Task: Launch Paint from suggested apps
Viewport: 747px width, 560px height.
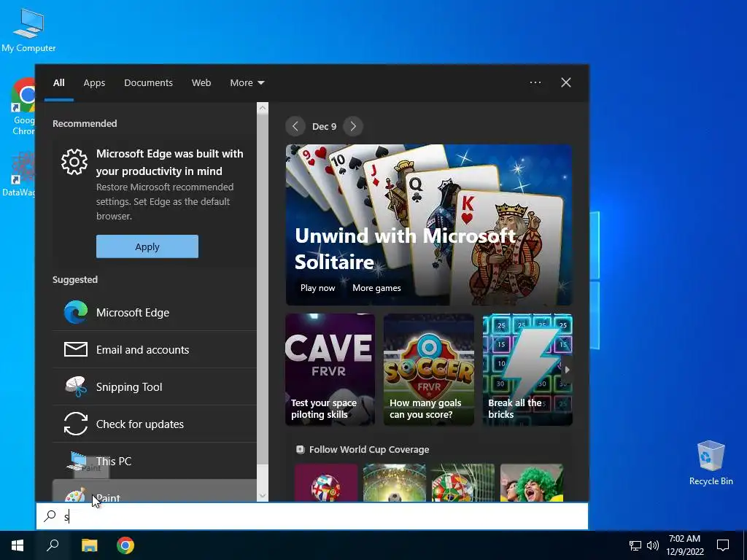Action: pyautogui.click(x=155, y=491)
